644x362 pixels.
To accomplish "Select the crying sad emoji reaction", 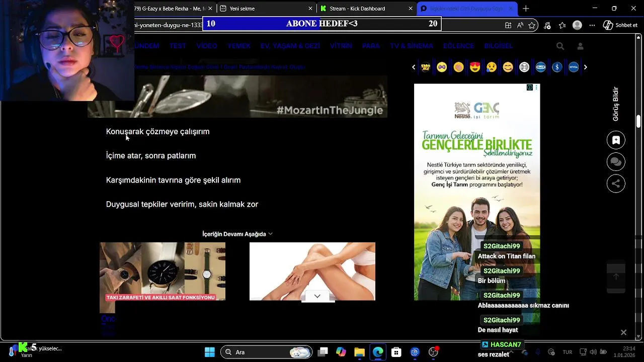I will [492, 67].
